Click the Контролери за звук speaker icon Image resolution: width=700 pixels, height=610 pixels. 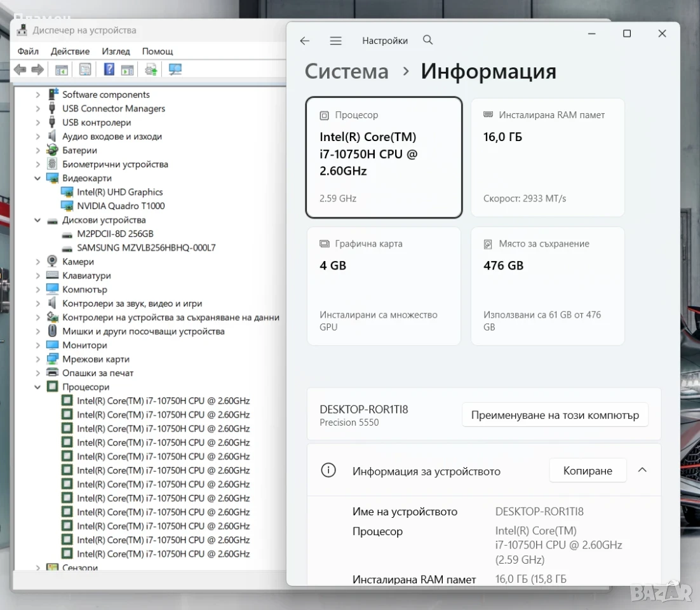[52, 303]
